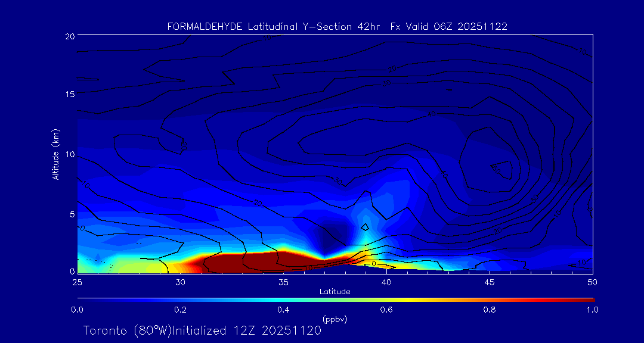The height and width of the screenshot is (343, 644).
Task: Click the 'Latitude' horizontal axis label
Action: pos(335,292)
